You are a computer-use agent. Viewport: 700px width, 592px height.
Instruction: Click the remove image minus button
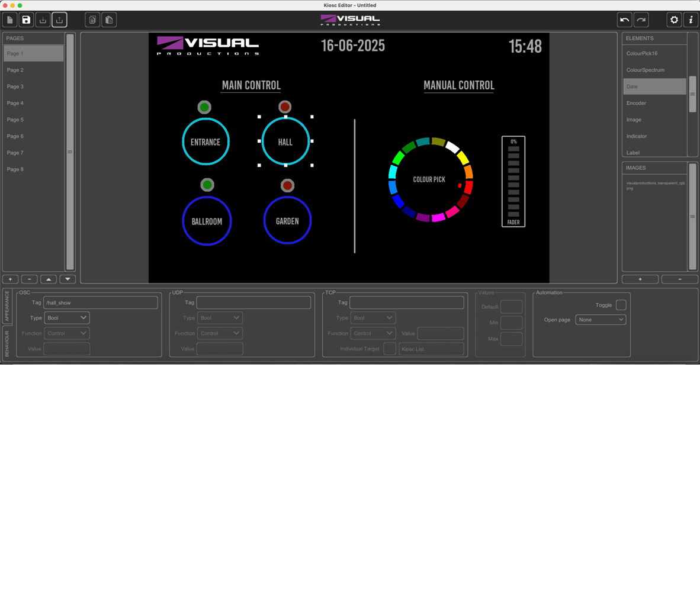[679, 279]
